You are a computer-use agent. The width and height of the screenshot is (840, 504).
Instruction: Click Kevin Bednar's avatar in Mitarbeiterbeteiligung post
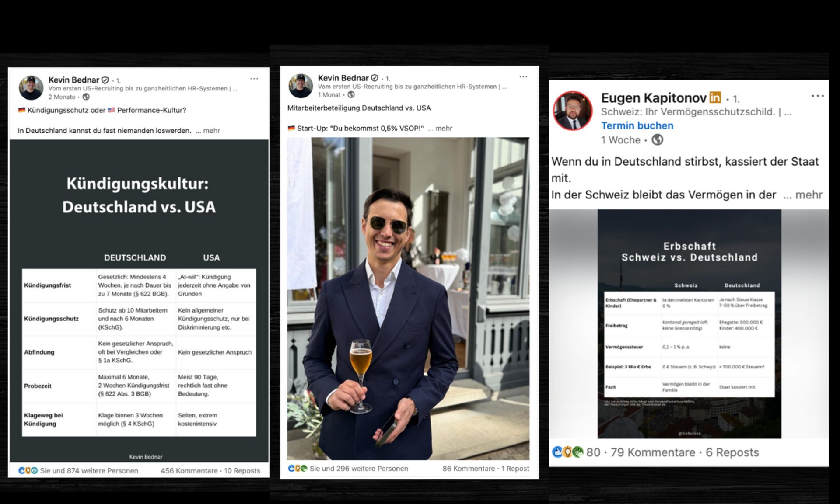click(301, 86)
